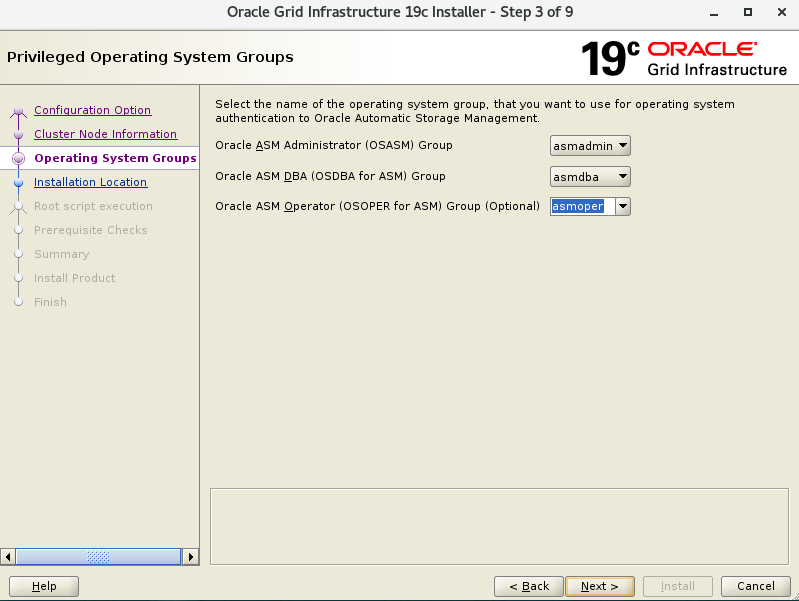
Task: Click the Help button
Action: click(44, 586)
